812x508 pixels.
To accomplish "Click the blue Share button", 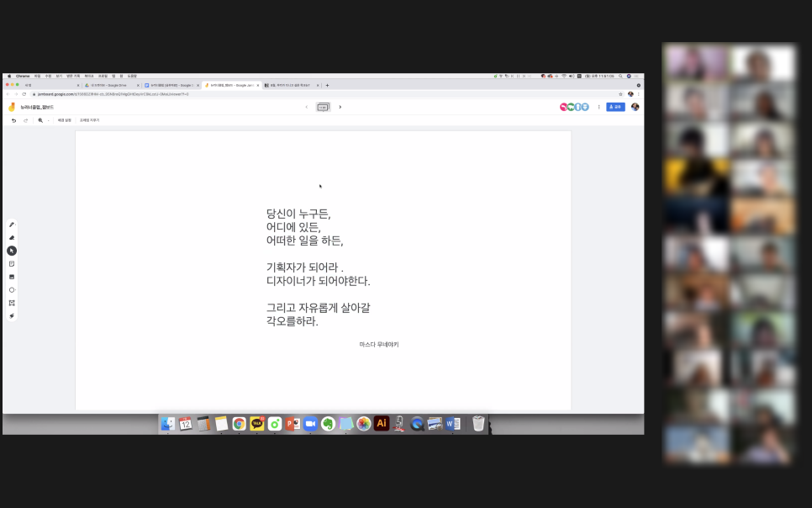I will [616, 107].
